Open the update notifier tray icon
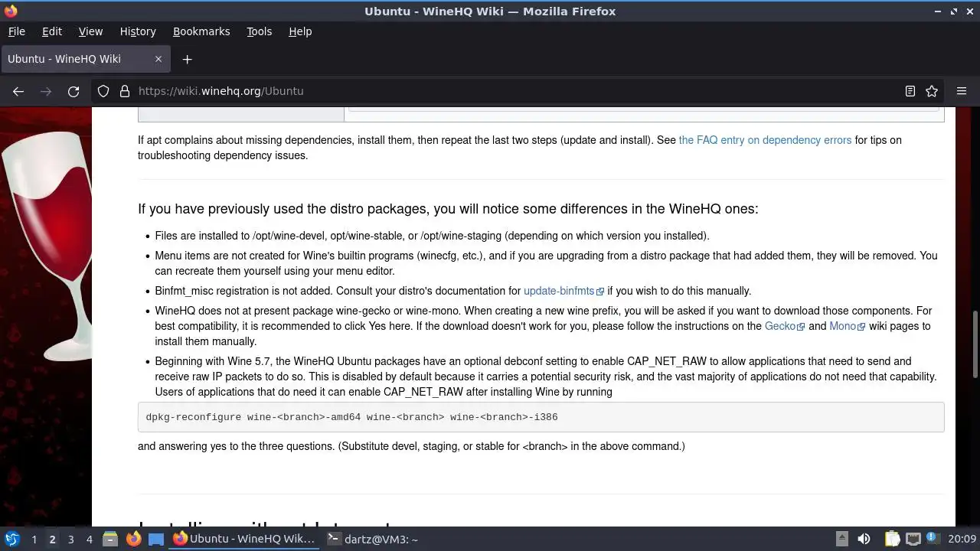This screenshot has height=551, width=980. tap(933, 538)
